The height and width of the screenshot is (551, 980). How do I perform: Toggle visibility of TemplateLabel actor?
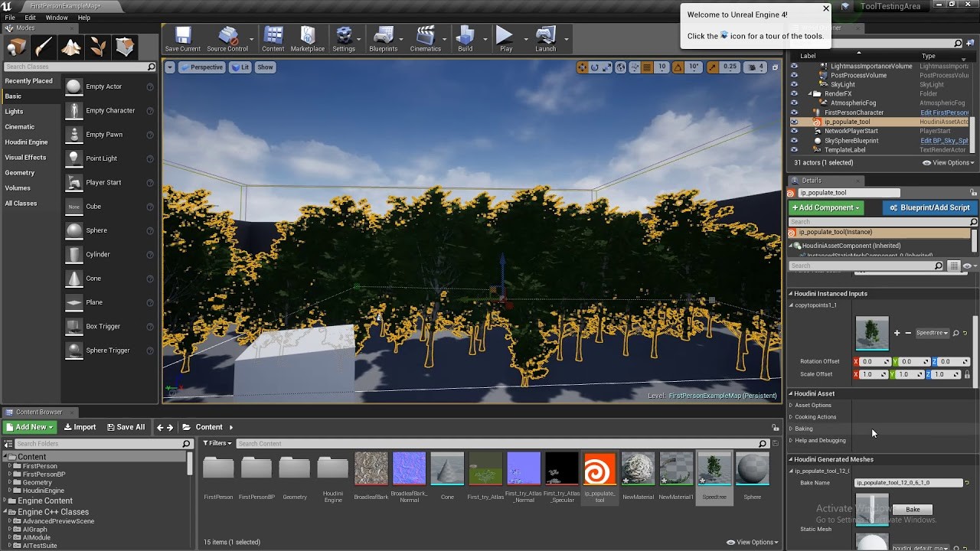tap(794, 150)
